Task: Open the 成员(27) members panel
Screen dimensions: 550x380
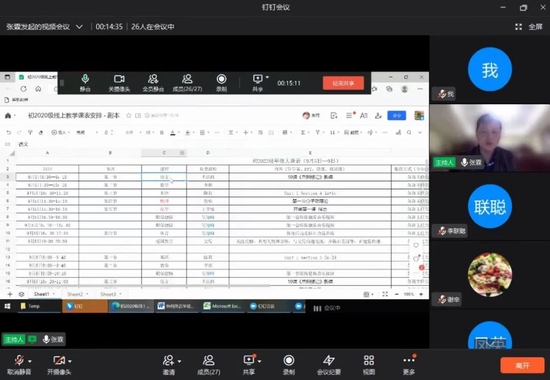Action: tap(209, 365)
